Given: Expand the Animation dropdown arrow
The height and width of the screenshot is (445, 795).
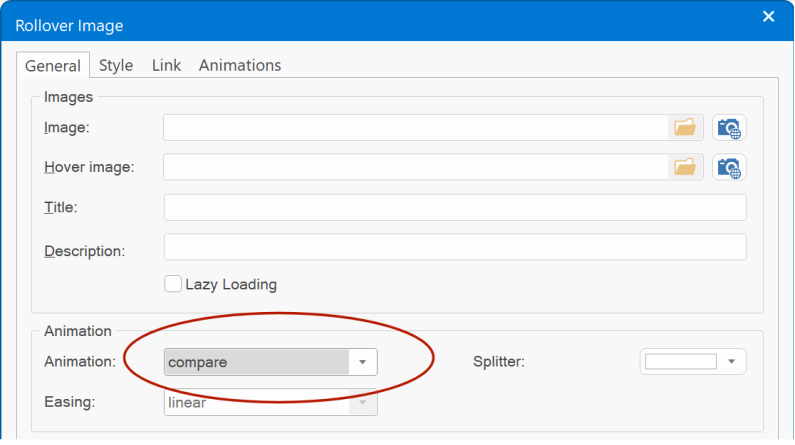Looking at the screenshot, I should coord(363,362).
